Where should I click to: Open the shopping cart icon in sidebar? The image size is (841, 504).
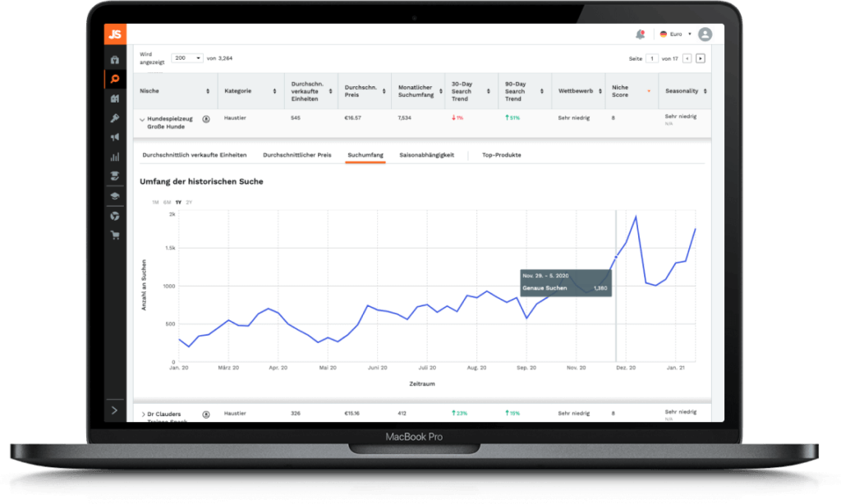[x=115, y=235]
